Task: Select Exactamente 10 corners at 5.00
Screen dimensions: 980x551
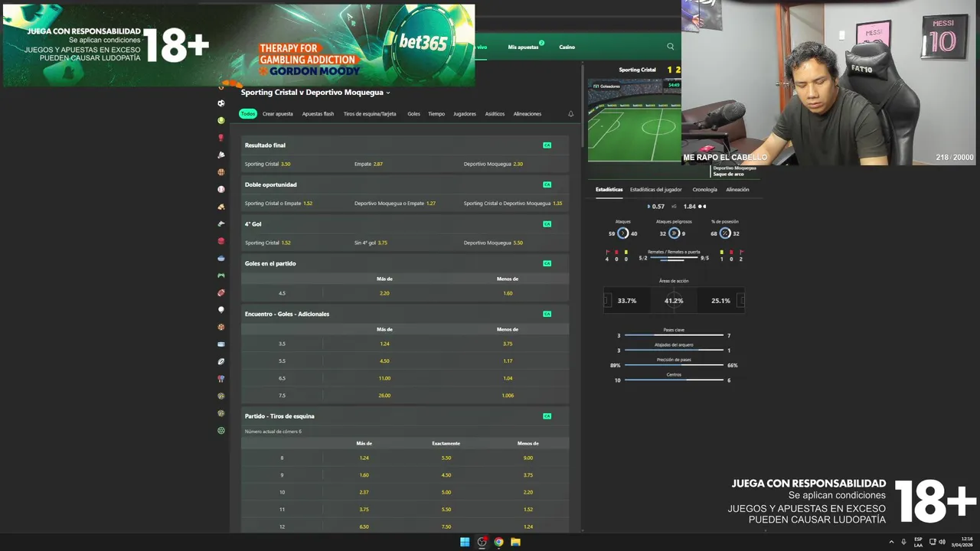Action: 446,492
